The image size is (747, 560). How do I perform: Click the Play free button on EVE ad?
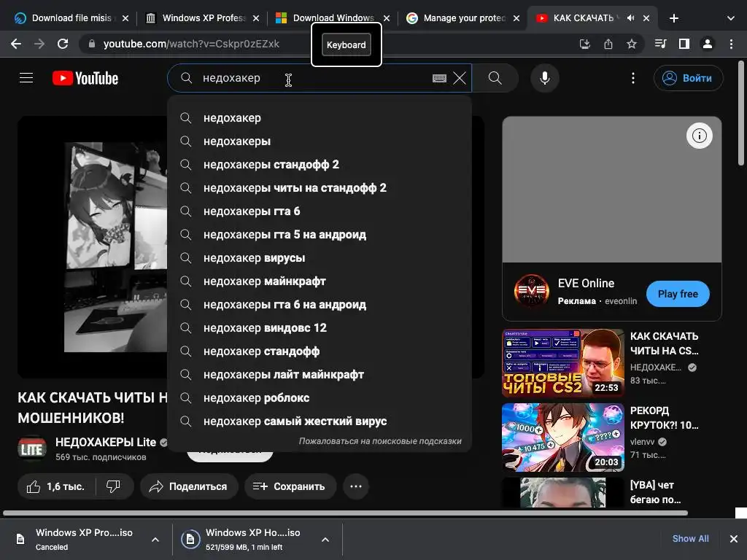click(x=678, y=294)
